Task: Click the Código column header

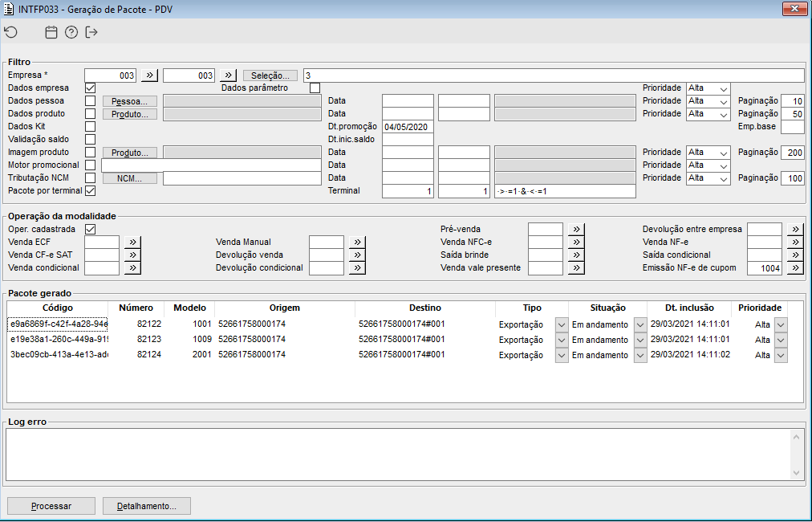Action: [x=58, y=308]
